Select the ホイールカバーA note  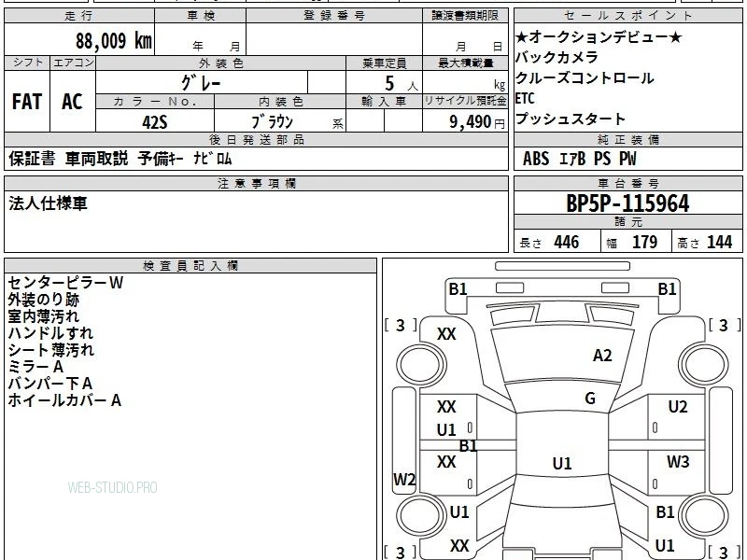[64, 400]
